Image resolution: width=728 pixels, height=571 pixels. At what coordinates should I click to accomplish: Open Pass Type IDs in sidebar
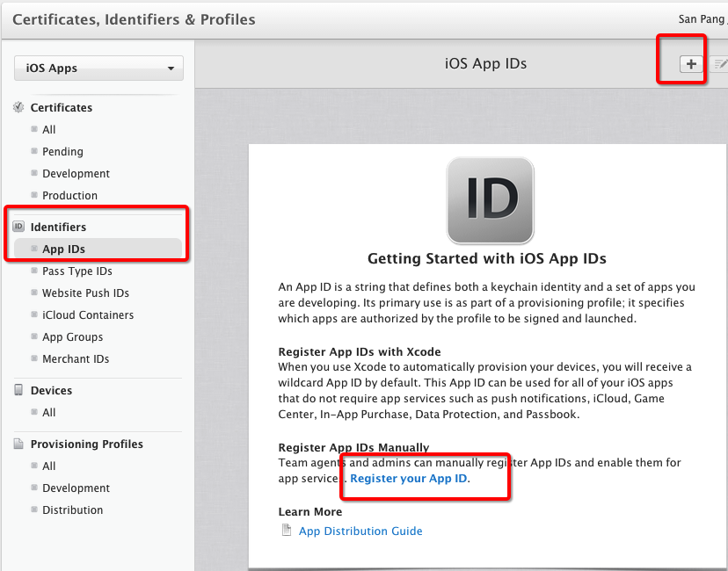pyautogui.click(x=77, y=271)
